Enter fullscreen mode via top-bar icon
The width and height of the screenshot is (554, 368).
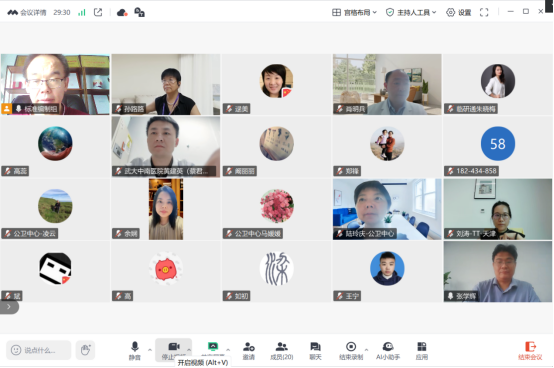coord(484,12)
